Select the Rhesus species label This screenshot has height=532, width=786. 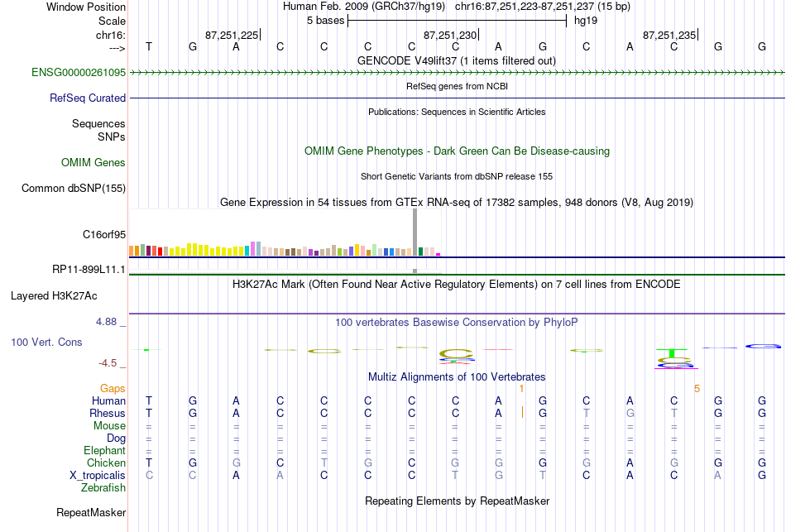click(108, 413)
